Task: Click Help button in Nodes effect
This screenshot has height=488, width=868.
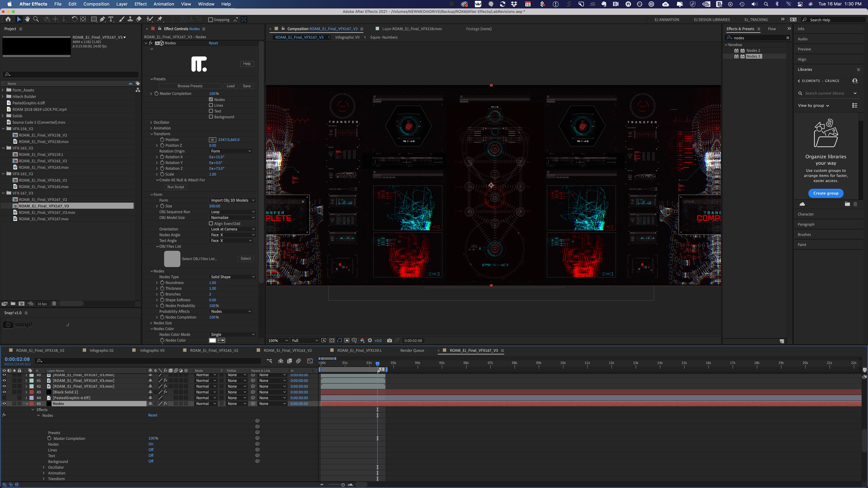Action: [x=247, y=64]
